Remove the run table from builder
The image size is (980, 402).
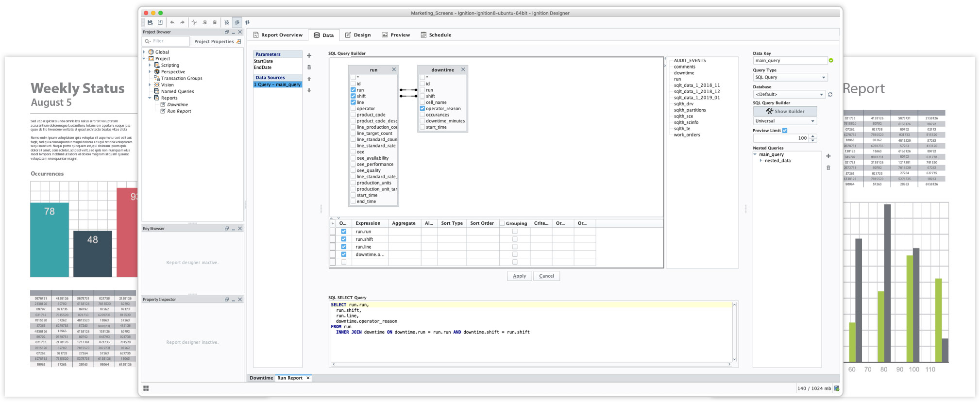pyautogui.click(x=394, y=69)
